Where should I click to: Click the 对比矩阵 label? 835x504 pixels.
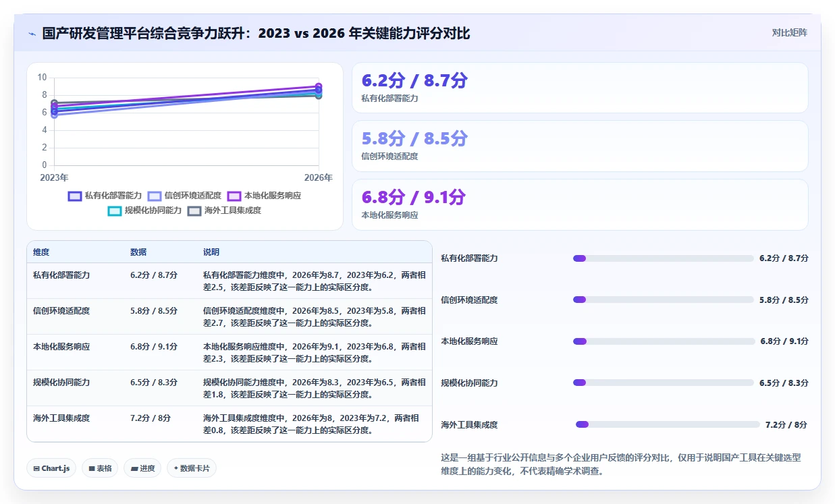[789, 32]
